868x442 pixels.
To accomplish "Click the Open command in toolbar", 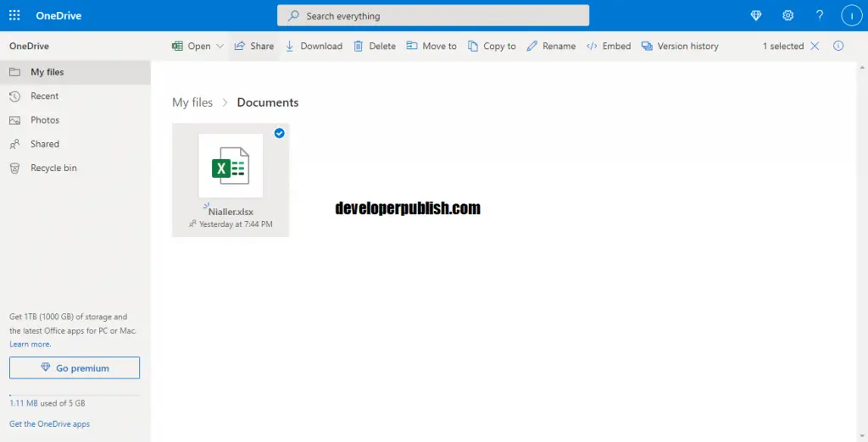I will (x=192, y=46).
